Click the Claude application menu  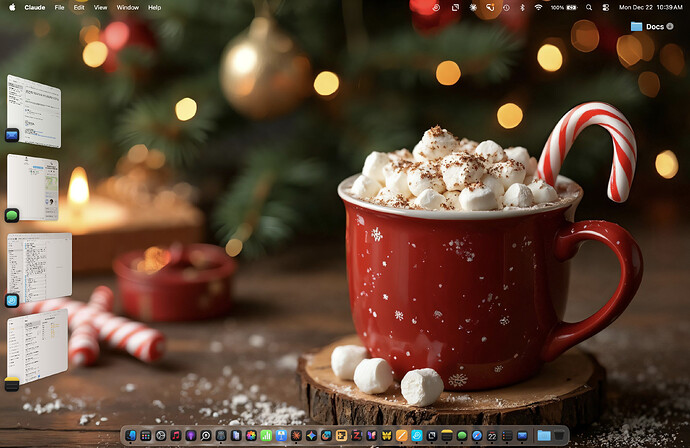35,7
